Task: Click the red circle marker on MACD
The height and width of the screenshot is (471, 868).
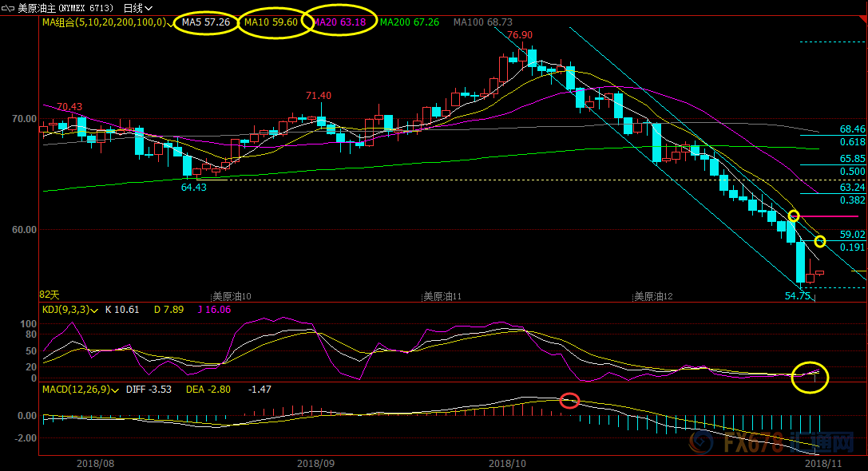Action: tap(569, 401)
